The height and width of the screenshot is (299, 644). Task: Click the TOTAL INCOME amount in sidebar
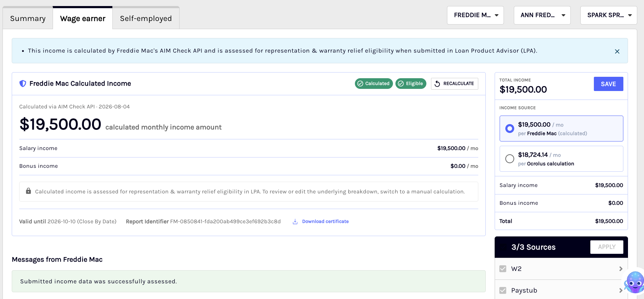click(523, 90)
